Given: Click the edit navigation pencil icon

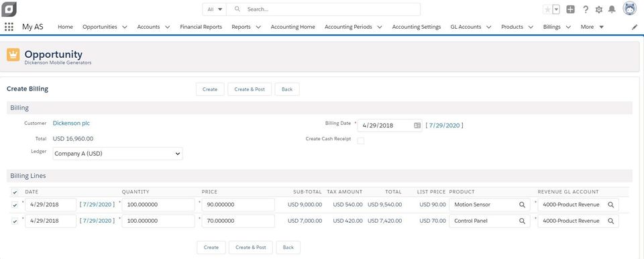Looking at the screenshot, I should pyautogui.click(x=635, y=27).
